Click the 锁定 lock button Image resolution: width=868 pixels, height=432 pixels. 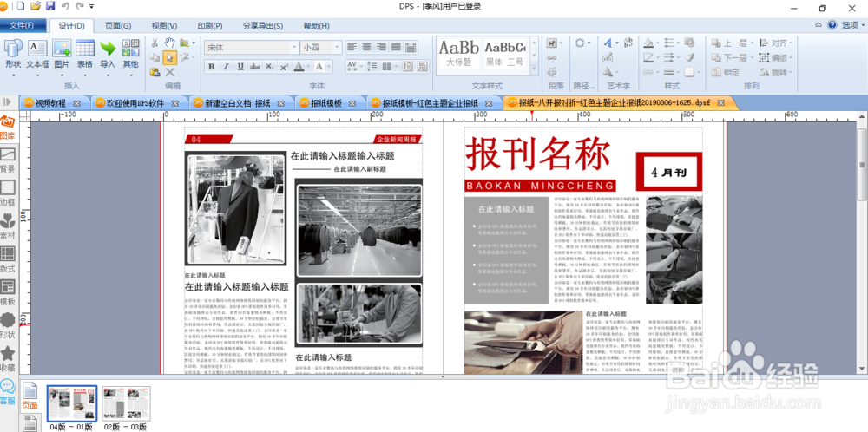click(726, 72)
